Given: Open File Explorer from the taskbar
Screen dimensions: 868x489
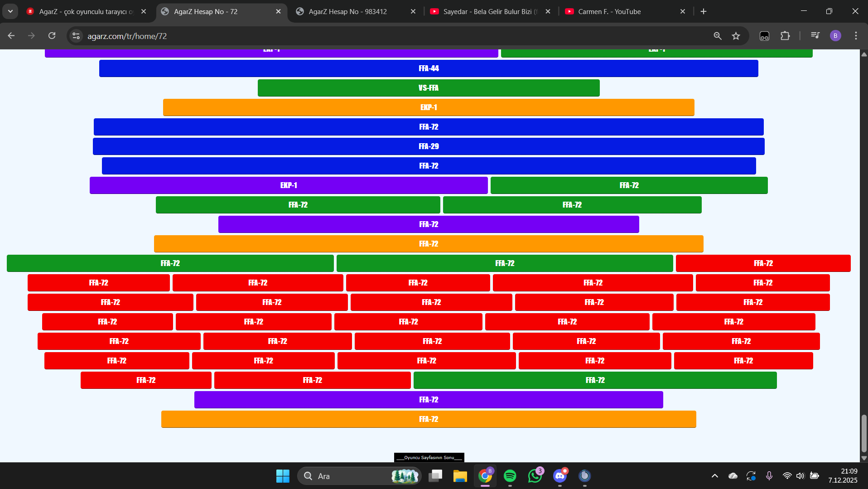Looking at the screenshot, I should pos(460,476).
